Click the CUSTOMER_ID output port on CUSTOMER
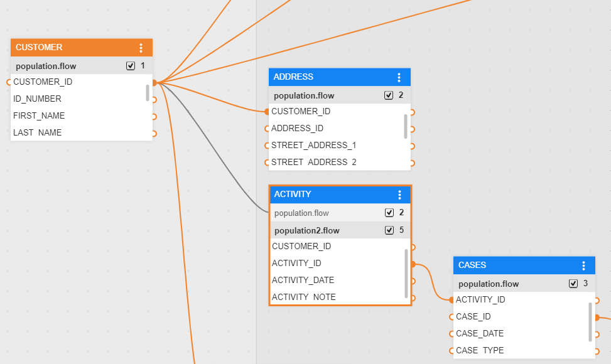Screen dimensions: 611x364 pyautogui.click(x=154, y=82)
